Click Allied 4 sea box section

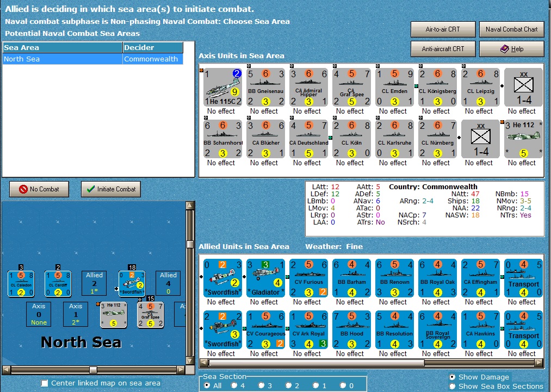168,283
